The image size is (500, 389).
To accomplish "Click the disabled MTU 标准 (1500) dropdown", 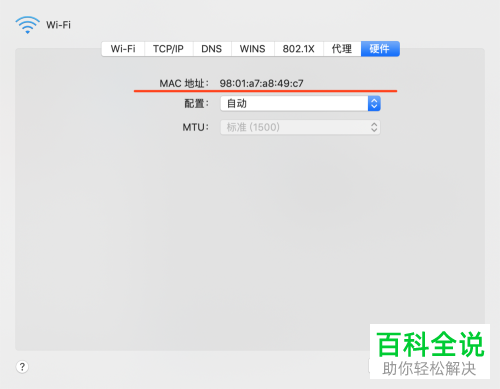I will 300,127.
